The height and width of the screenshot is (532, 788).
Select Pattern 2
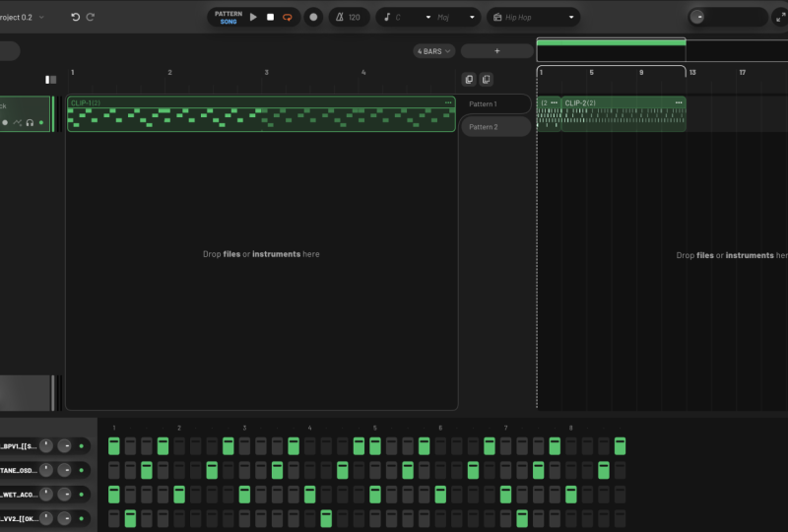click(495, 127)
